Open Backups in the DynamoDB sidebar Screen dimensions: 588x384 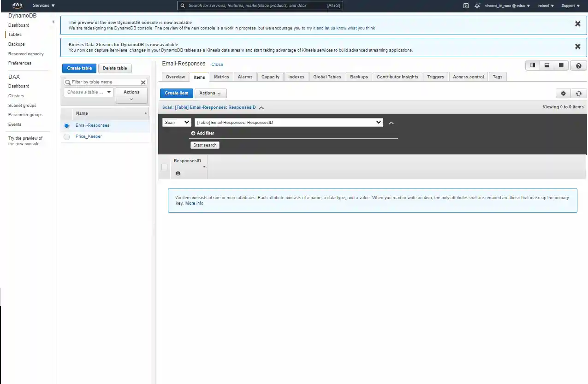[17, 44]
